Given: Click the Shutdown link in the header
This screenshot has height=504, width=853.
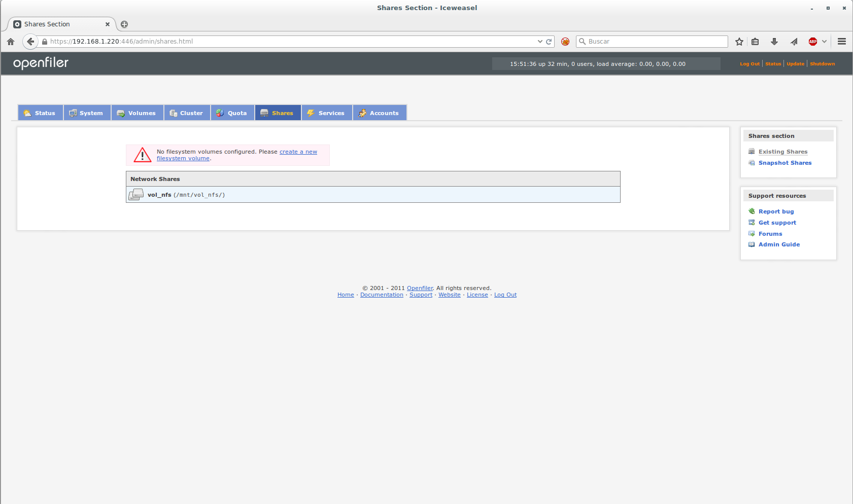Looking at the screenshot, I should 822,64.
